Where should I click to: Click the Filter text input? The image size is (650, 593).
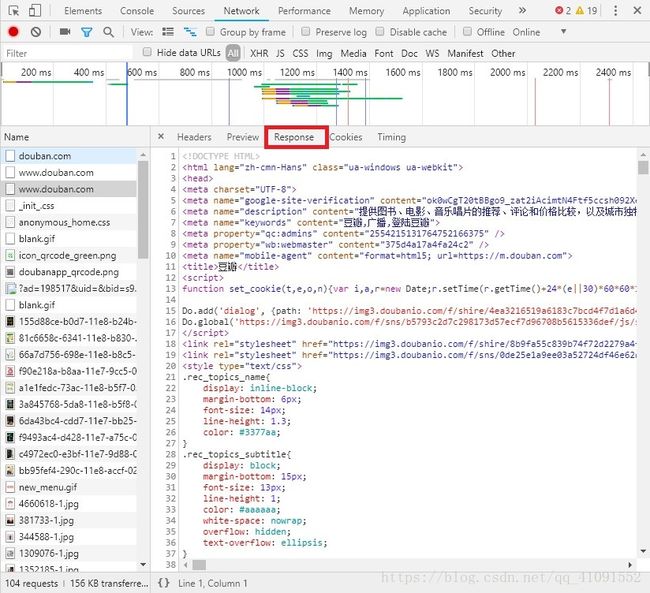click(68, 53)
